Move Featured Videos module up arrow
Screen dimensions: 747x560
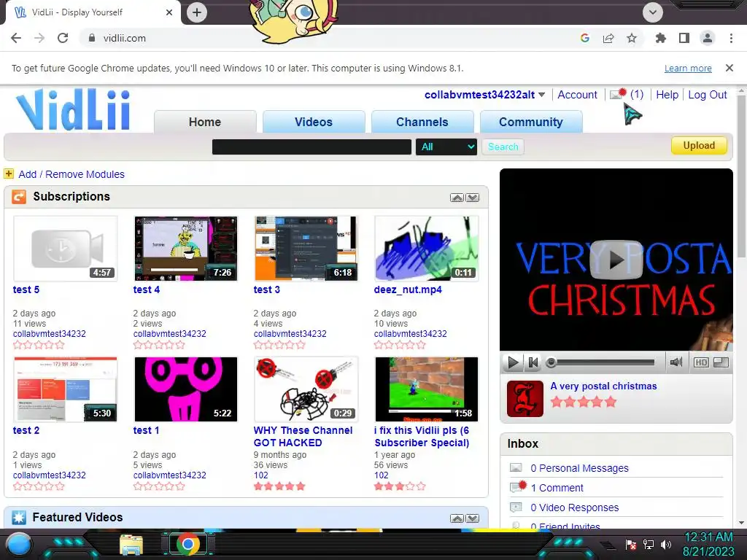pos(457,518)
